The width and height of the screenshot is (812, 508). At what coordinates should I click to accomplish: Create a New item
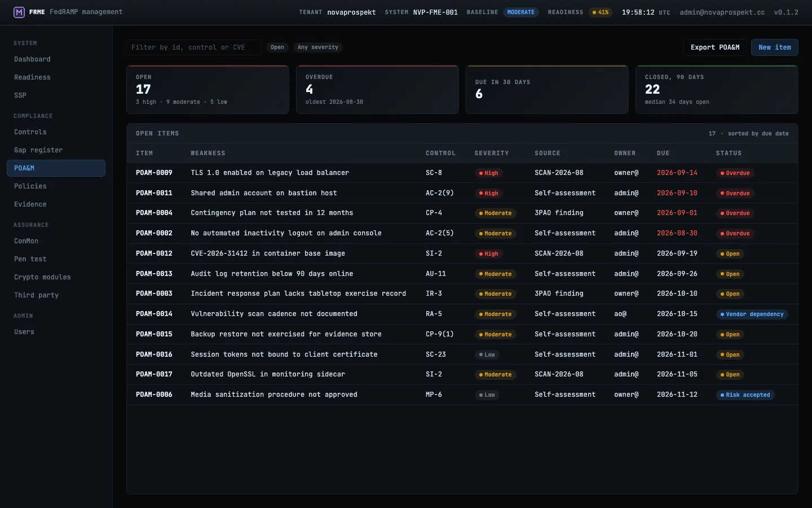pos(775,47)
